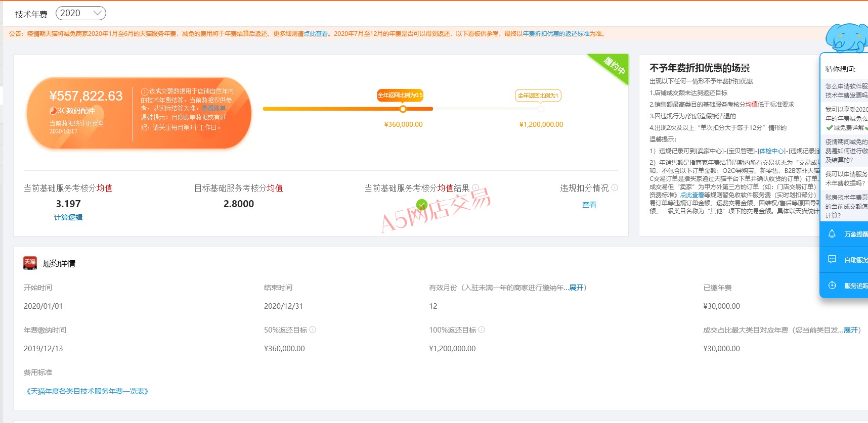Click the 全年返回比例为1 progress badge
The image size is (868, 423).
[538, 96]
